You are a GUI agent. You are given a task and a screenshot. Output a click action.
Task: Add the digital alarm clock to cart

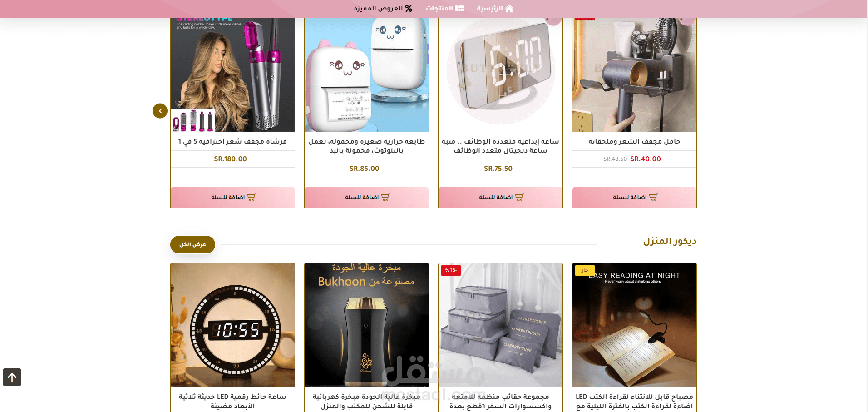500,197
